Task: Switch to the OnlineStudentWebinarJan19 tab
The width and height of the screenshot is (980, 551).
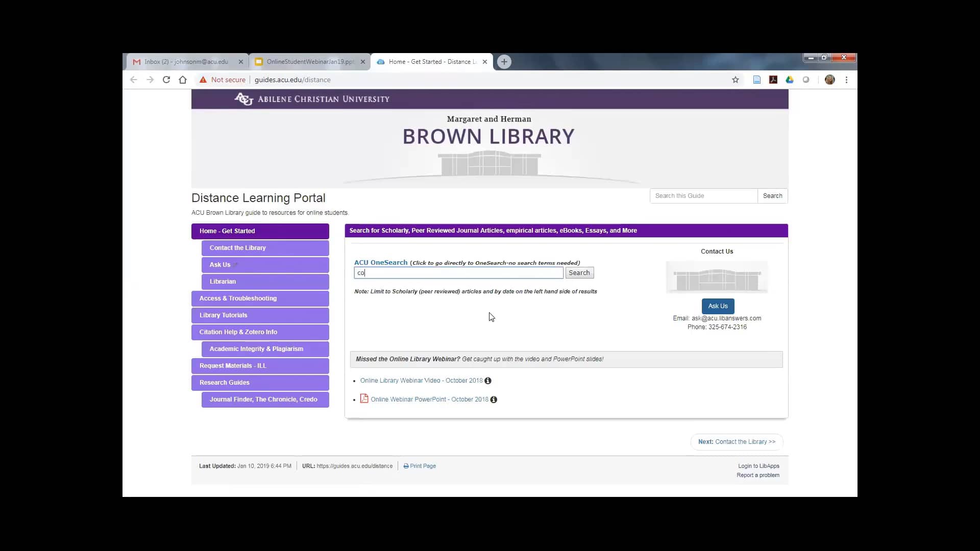Action: click(306, 61)
